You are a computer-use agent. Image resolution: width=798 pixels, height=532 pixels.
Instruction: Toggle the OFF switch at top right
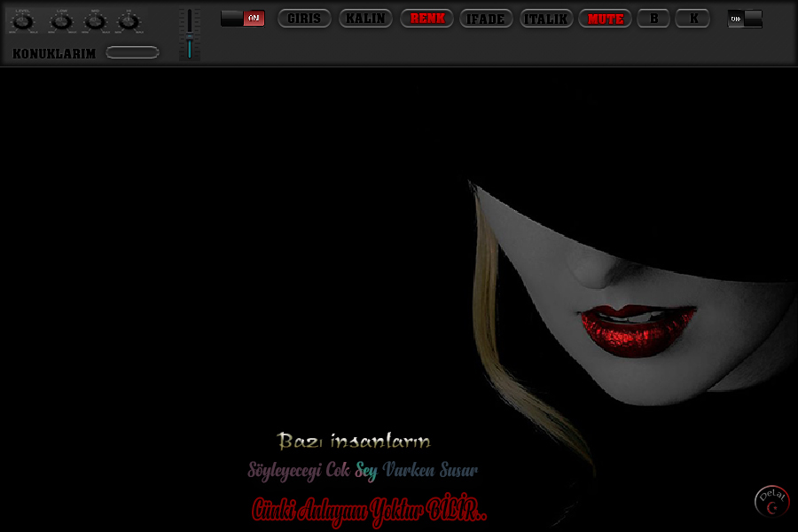point(745,19)
